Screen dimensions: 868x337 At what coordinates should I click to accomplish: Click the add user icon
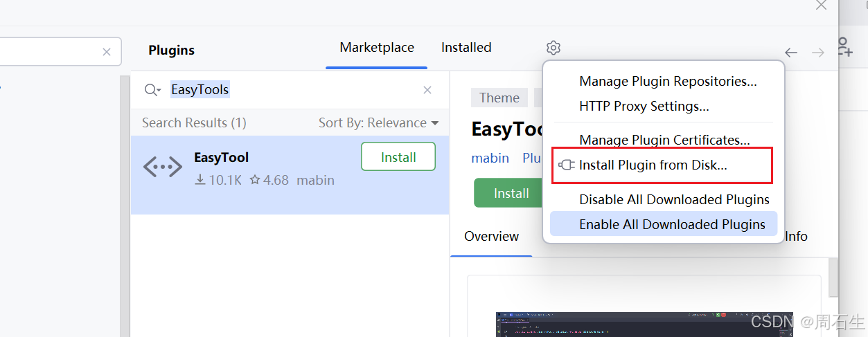pos(845,47)
